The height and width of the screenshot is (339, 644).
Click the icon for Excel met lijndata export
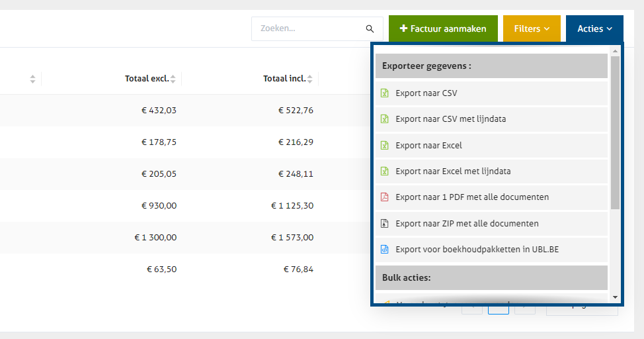pyautogui.click(x=385, y=171)
